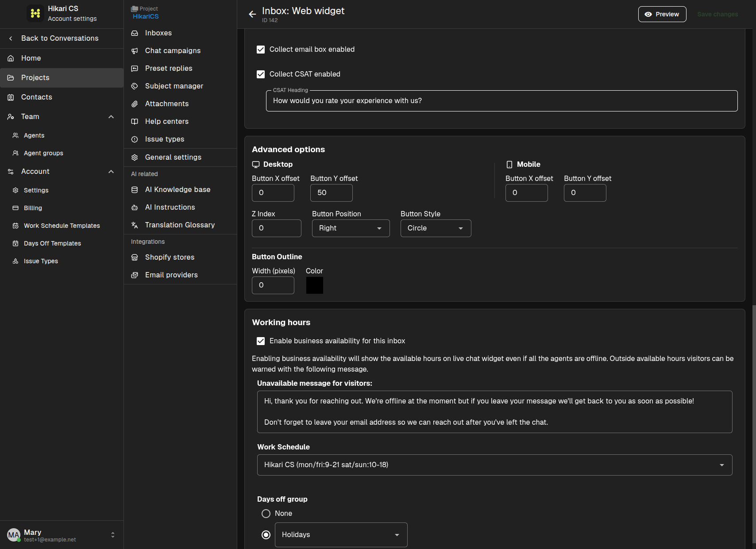Click the Desktop Button X offset field
The width and height of the screenshot is (756, 549).
pos(273,193)
